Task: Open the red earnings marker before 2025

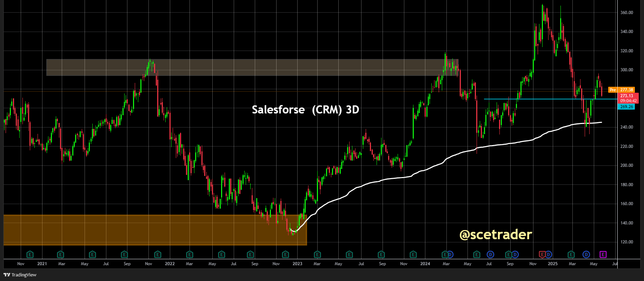Action: click(x=542, y=254)
